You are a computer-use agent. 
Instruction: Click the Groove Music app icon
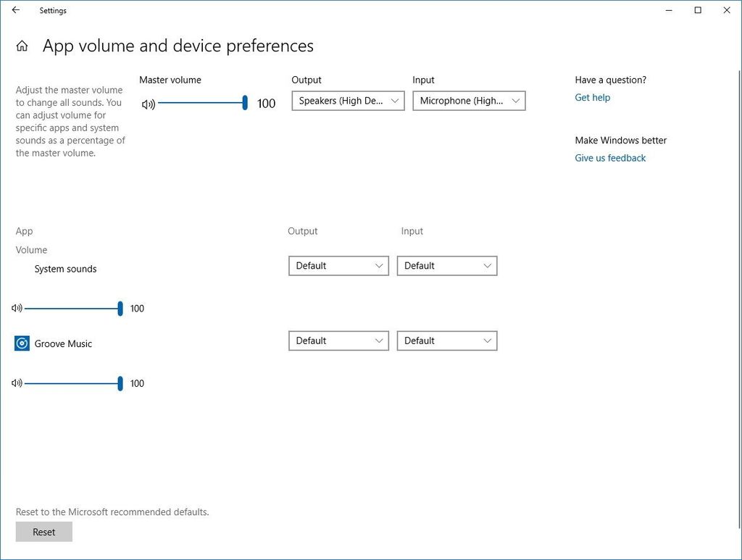click(x=22, y=343)
